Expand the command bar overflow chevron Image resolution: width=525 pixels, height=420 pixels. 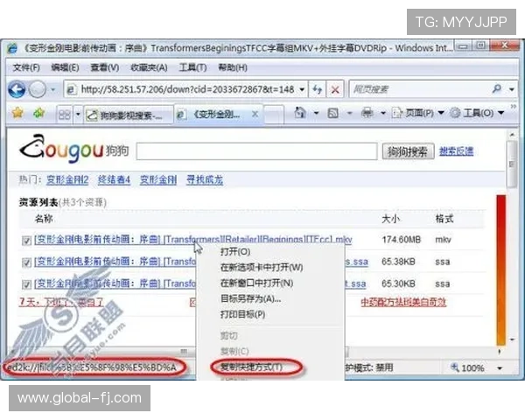click(514, 107)
